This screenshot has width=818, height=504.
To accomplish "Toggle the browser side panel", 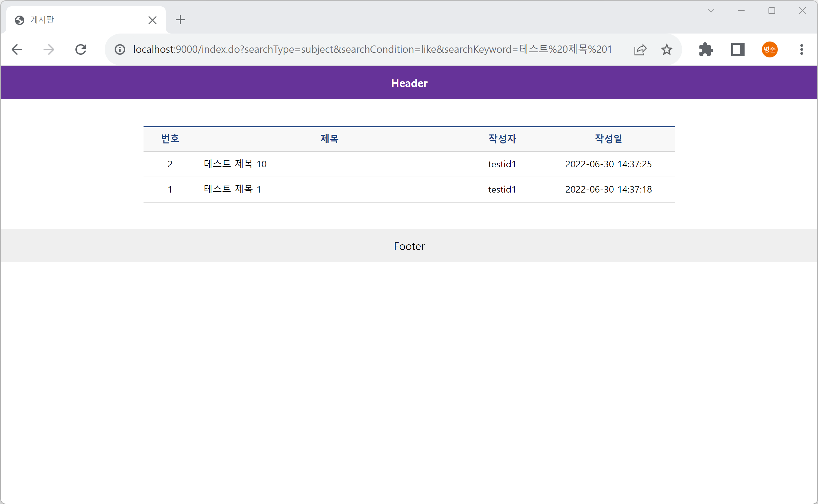I will (738, 50).
